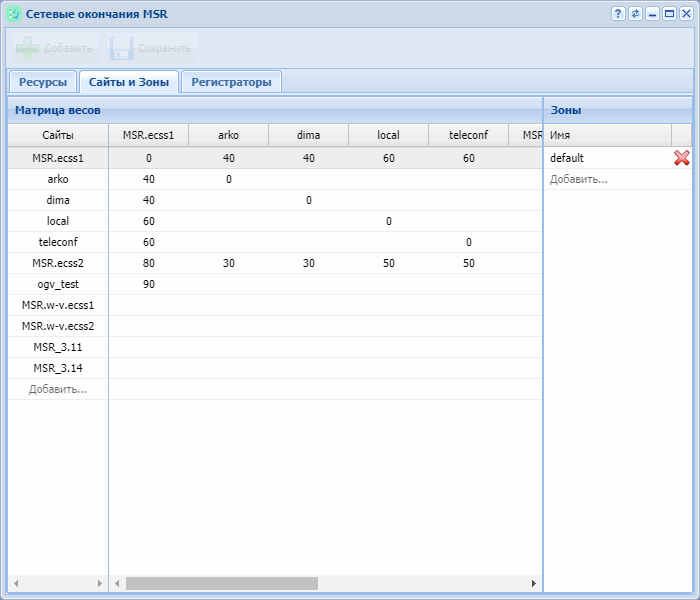Select the Сайты и Зоны tab
This screenshot has width=700, height=600.
click(x=128, y=82)
